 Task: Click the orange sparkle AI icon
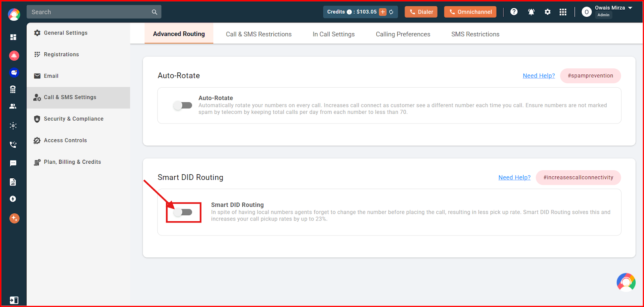(14, 218)
